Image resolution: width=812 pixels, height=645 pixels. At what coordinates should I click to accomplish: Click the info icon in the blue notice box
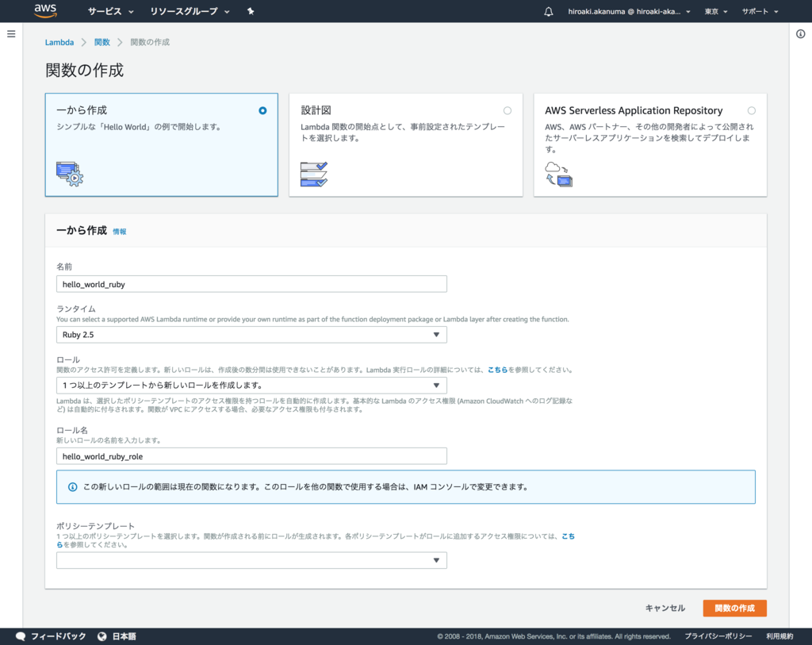pyautogui.click(x=72, y=487)
